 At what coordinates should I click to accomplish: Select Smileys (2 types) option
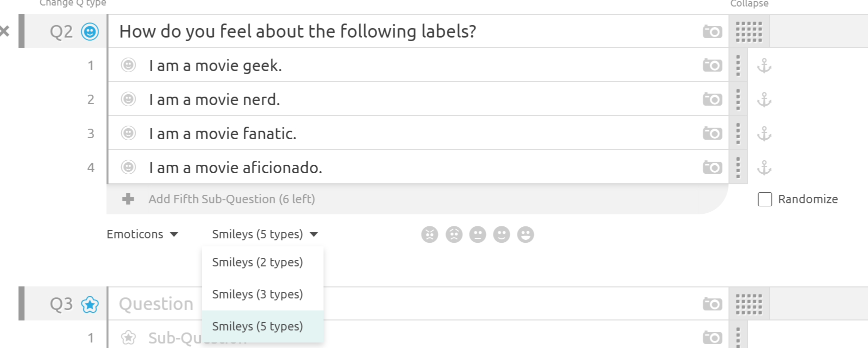(x=257, y=262)
